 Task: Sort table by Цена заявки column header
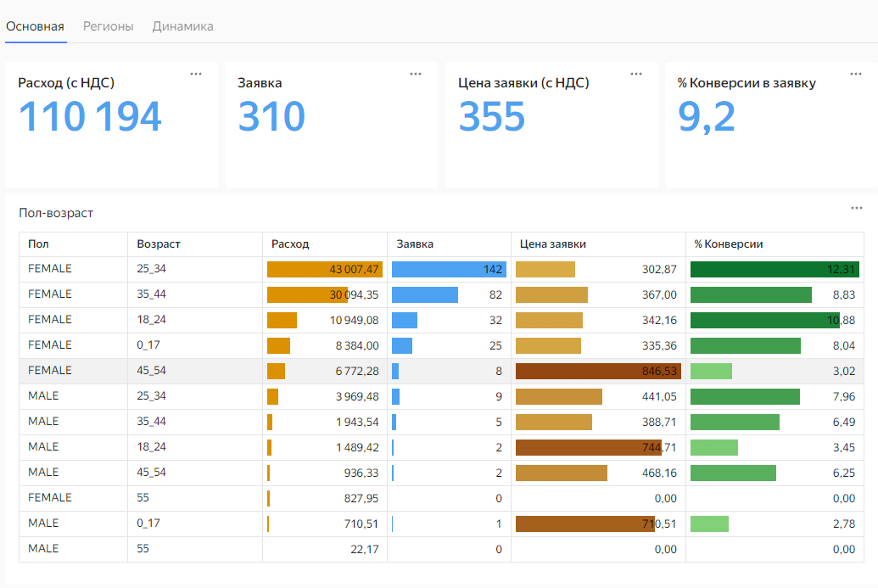[552, 244]
